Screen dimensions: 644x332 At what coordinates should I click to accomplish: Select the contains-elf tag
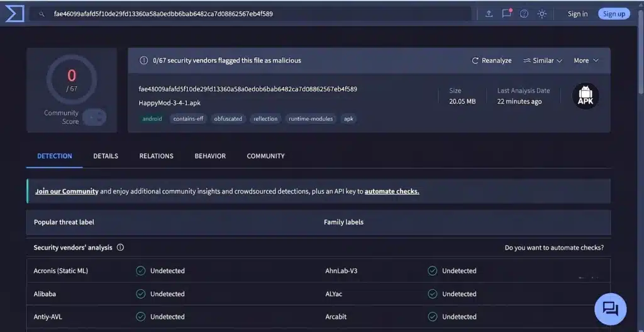click(x=188, y=119)
